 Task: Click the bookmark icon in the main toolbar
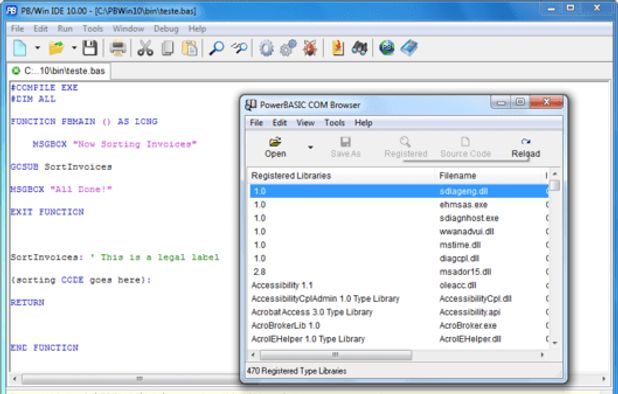tap(338, 48)
